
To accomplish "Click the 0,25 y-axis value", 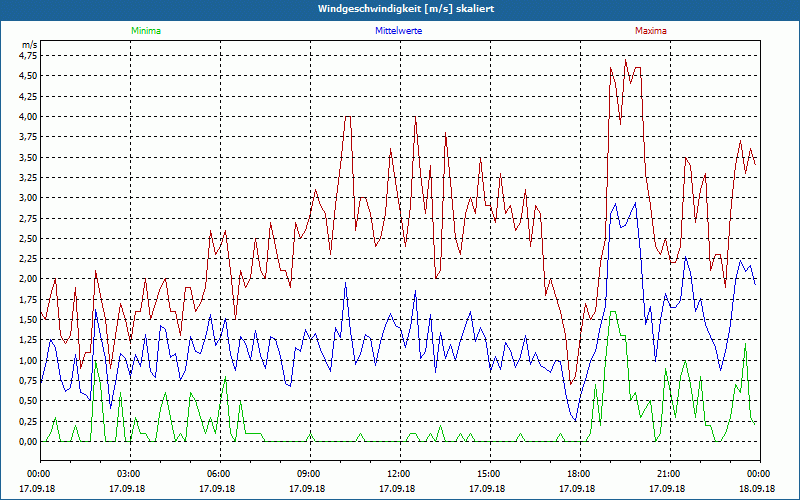I will (28, 421).
